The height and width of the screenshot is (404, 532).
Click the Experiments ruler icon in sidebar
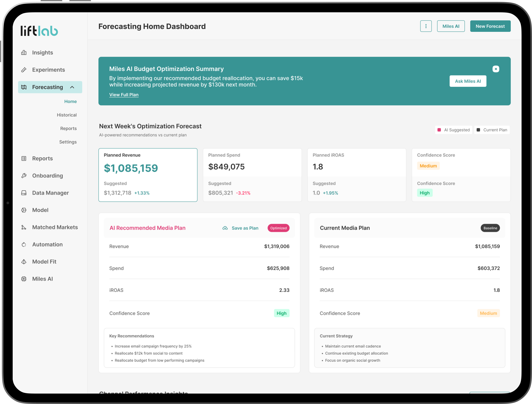coord(24,70)
